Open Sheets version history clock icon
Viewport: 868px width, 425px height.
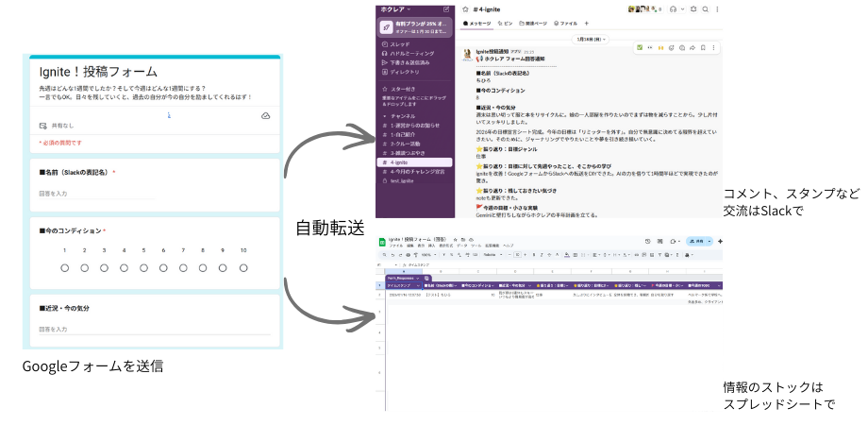click(647, 242)
